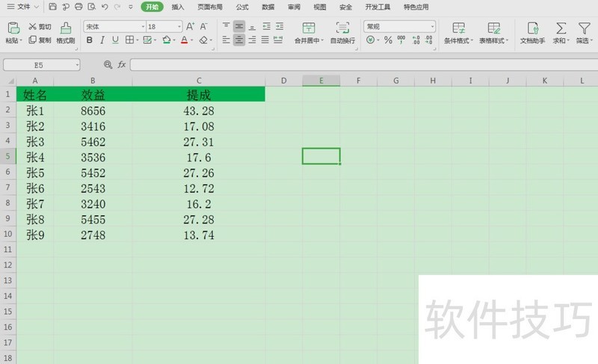Expand the 文件 menu arrow
Screen dimensions: 598x364
click(x=37, y=7)
